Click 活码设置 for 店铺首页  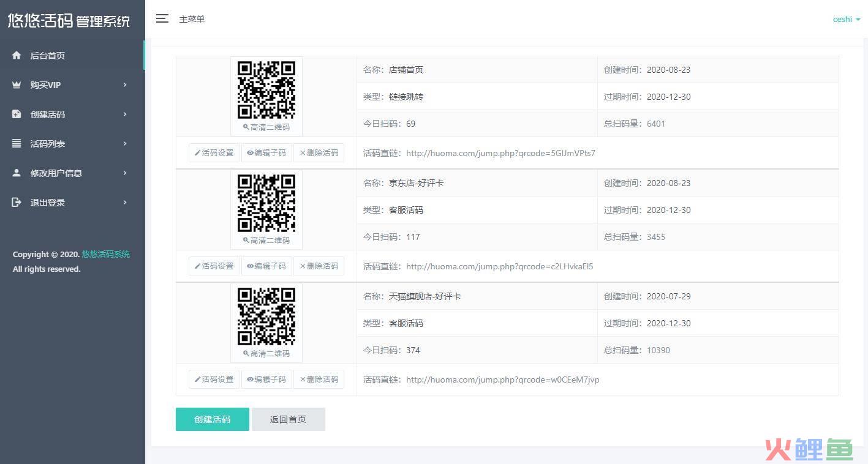[214, 153]
